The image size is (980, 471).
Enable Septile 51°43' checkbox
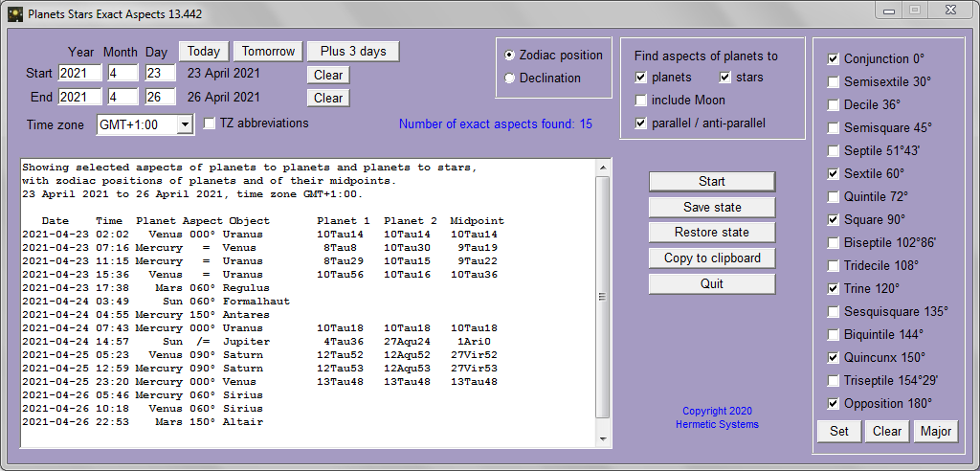coord(834,150)
